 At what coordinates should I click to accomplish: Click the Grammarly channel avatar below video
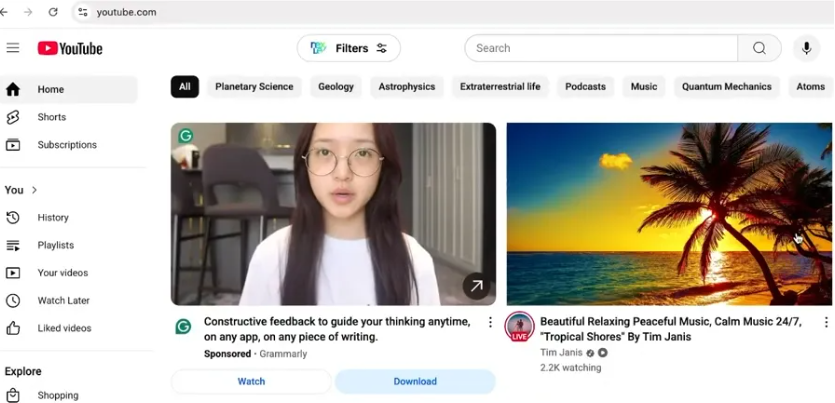tap(183, 326)
